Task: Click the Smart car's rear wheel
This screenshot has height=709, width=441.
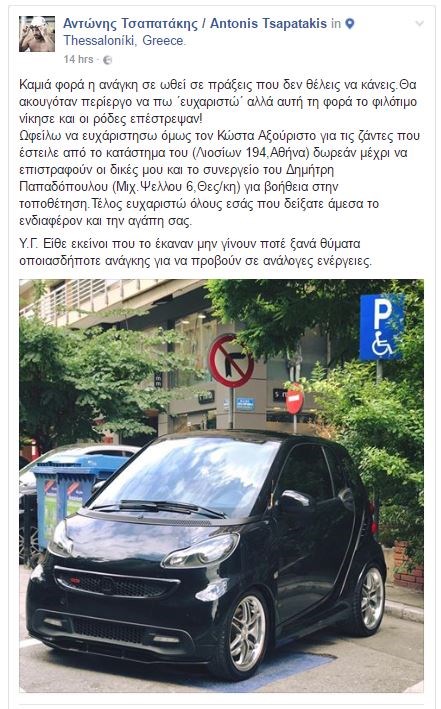Action: 371,598
